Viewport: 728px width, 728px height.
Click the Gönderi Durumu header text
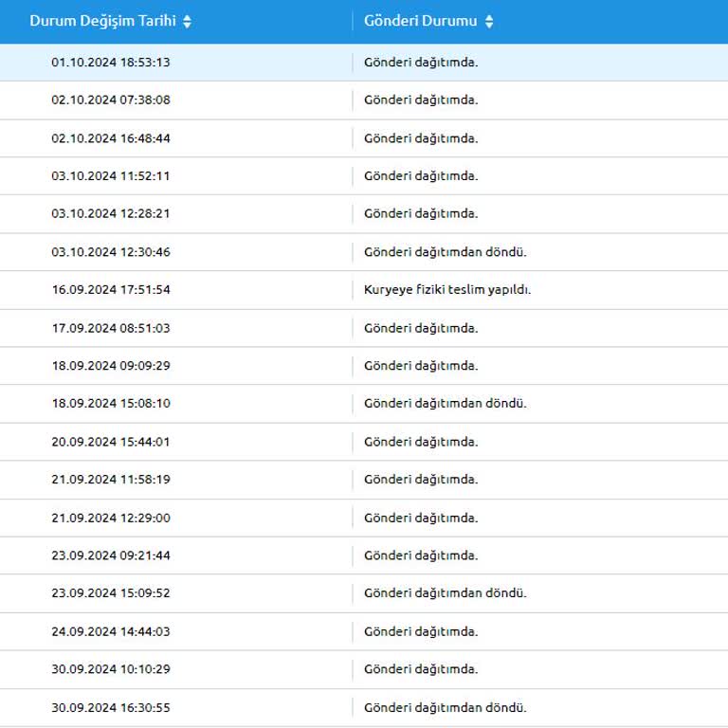point(421,21)
